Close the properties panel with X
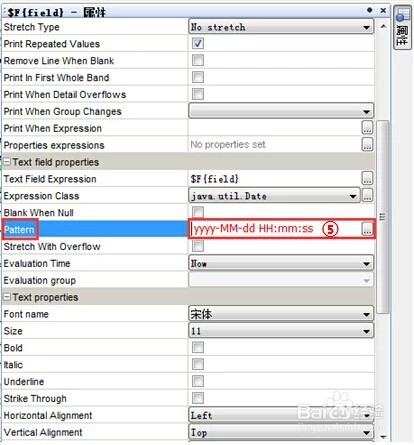414x445 pixels. tap(383, 10)
